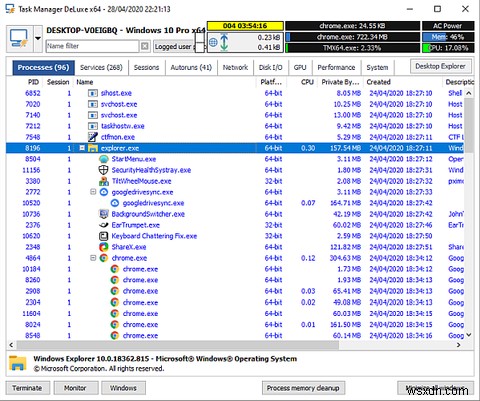Select the SecurityHealthSystray.exe shield icon

pos(104,170)
